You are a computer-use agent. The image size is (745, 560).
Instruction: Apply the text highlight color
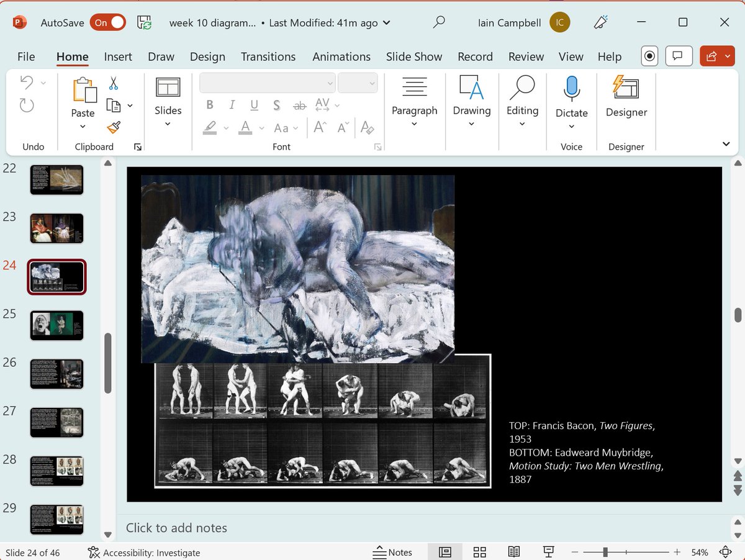210,128
